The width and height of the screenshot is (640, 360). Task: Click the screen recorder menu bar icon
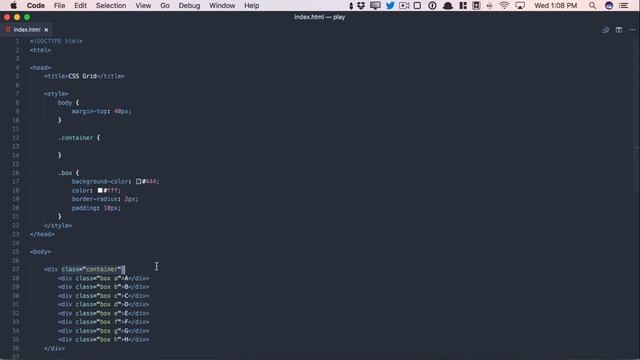[x=404, y=6]
